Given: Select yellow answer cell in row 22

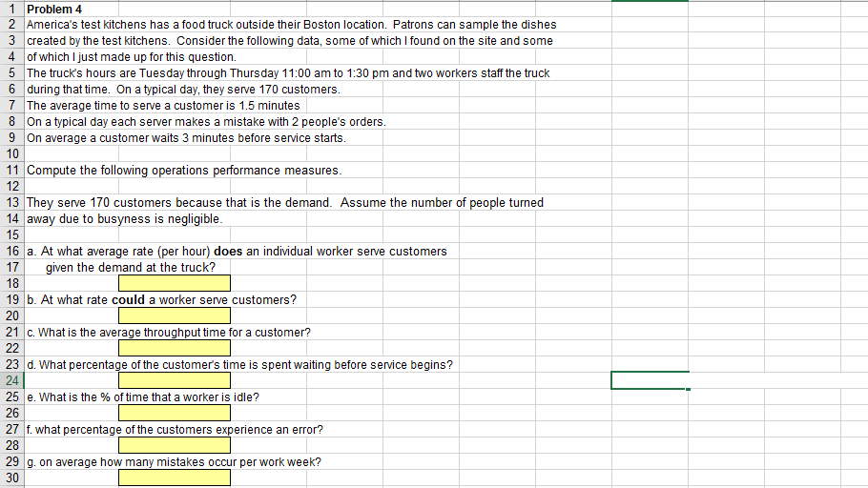Looking at the screenshot, I should coord(175,348).
